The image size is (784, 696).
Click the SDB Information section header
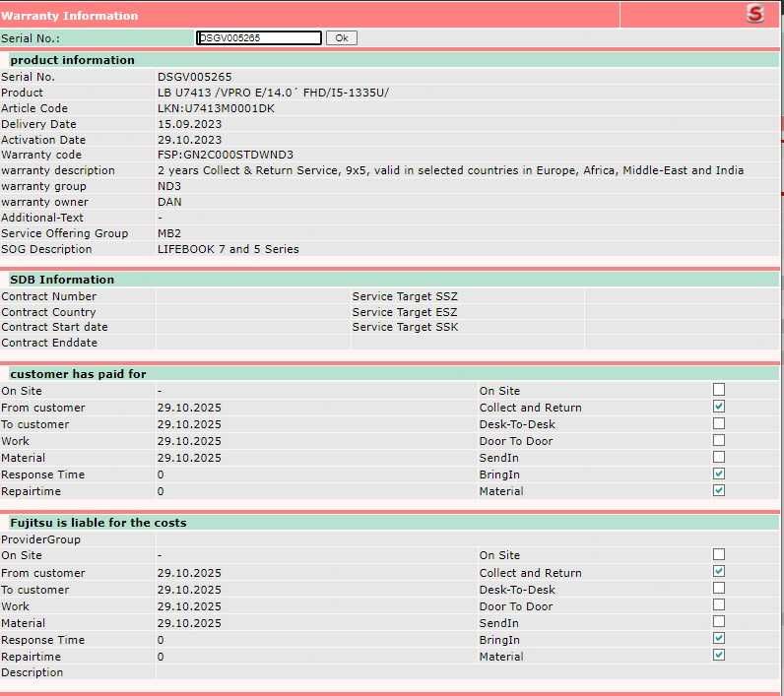coord(62,280)
